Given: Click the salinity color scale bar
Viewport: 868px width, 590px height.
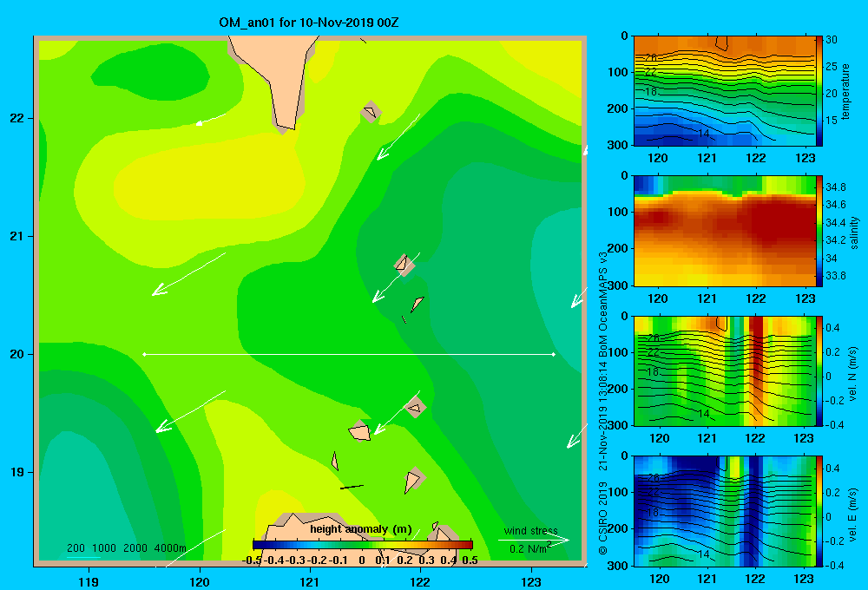Looking at the screenshot, I should (x=819, y=231).
